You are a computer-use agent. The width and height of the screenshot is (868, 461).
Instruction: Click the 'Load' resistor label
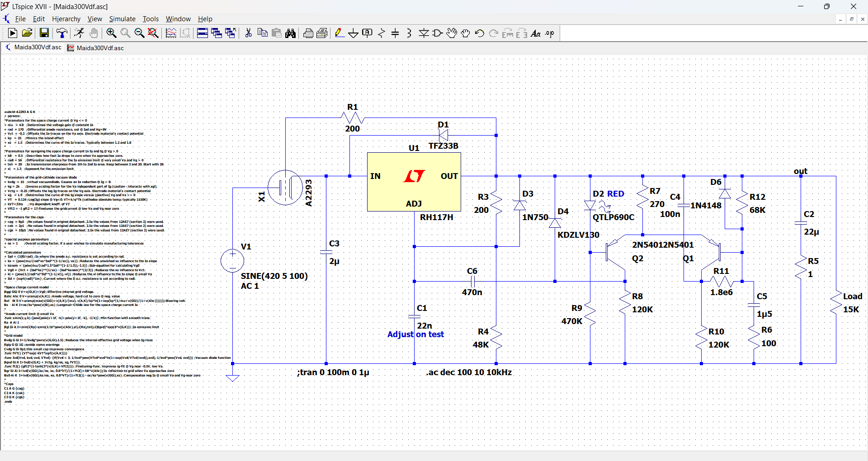853,296
